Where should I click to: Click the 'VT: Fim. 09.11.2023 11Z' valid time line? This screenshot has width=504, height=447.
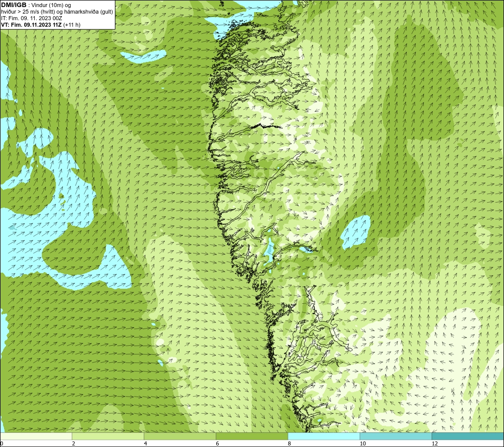[x=32, y=25]
